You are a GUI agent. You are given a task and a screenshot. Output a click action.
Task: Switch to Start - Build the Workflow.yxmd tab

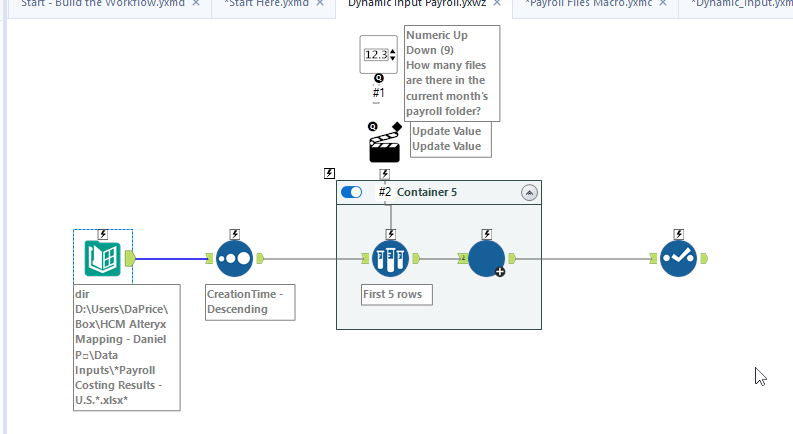coord(103,3)
